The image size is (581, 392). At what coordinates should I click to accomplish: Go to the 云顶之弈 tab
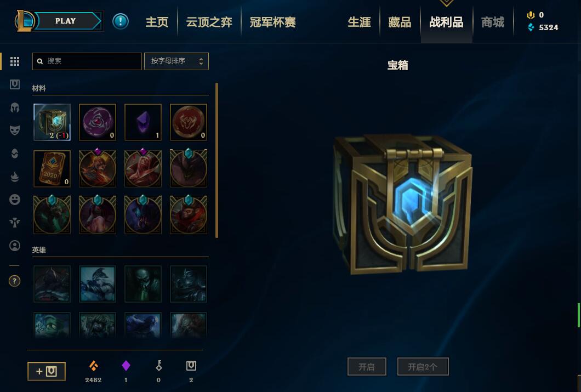(209, 22)
